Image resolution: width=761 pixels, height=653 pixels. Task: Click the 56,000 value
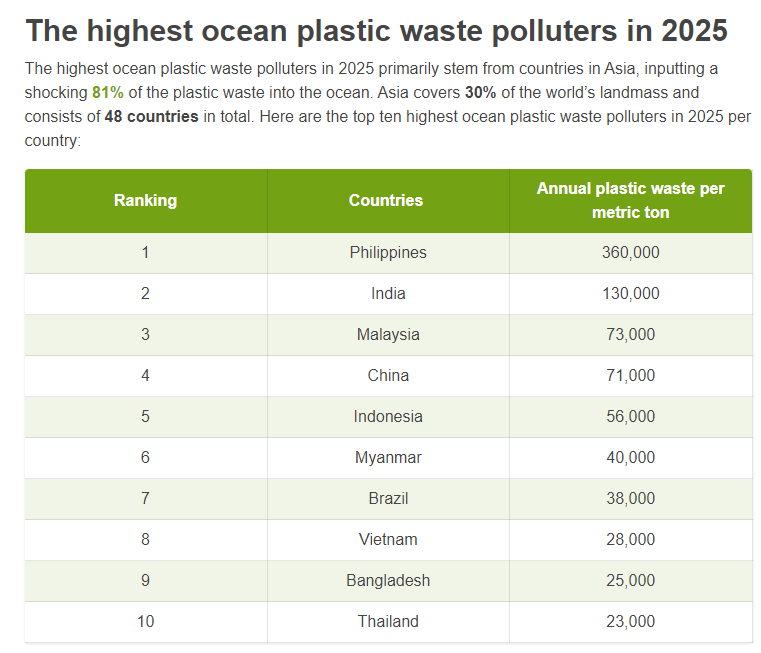click(x=630, y=417)
